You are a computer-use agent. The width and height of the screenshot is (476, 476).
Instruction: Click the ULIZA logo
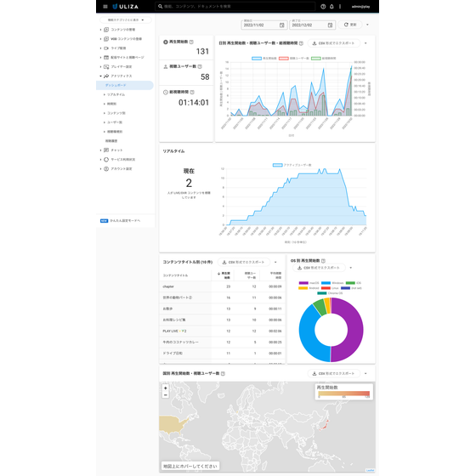tap(126, 7)
